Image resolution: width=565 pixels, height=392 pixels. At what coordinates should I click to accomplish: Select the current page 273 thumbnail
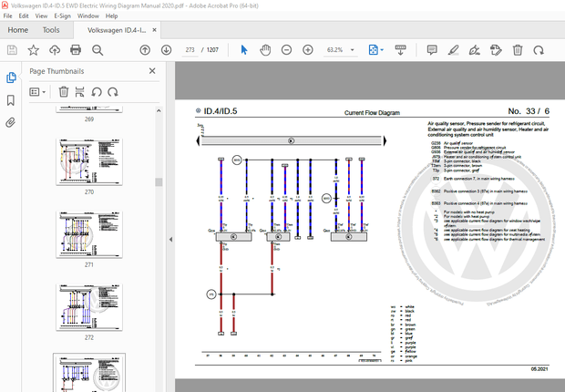pyautogui.click(x=89, y=373)
